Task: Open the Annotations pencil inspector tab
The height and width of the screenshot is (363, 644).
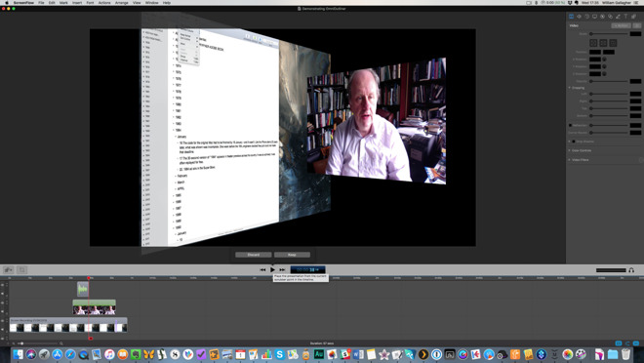Action: [x=618, y=17]
